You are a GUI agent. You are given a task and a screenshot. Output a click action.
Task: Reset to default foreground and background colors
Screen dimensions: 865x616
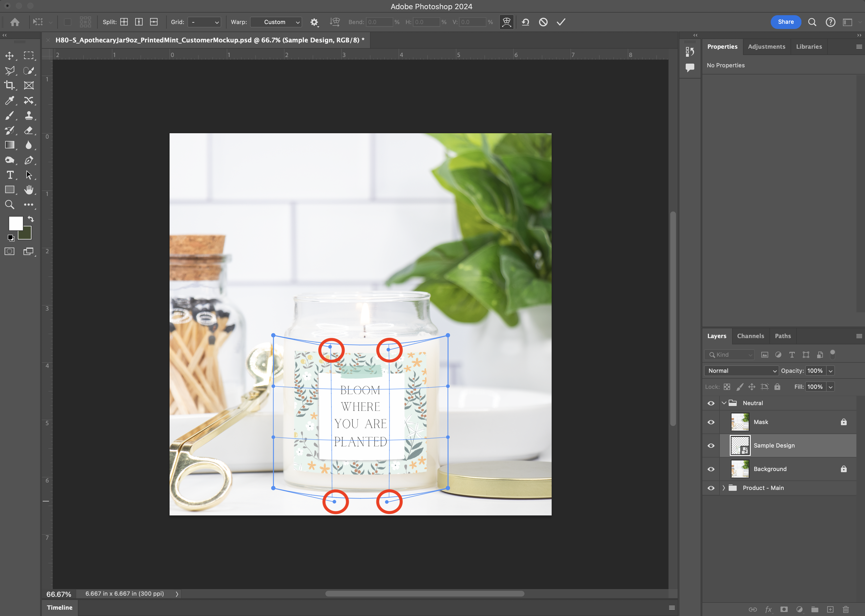pos(11,238)
